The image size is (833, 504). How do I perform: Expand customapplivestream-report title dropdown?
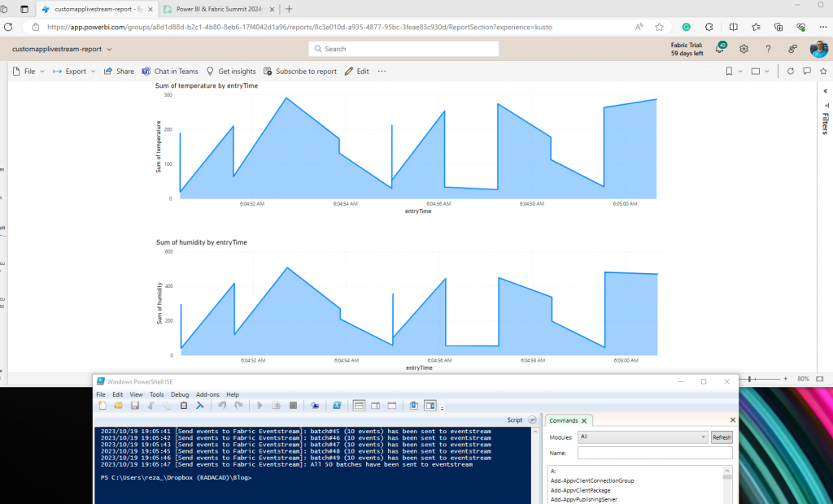pyautogui.click(x=109, y=49)
